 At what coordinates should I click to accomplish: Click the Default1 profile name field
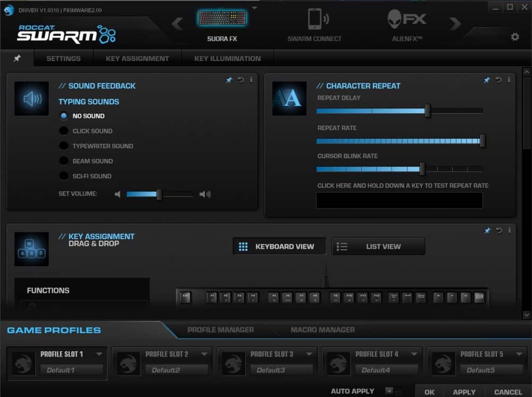[71, 370]
